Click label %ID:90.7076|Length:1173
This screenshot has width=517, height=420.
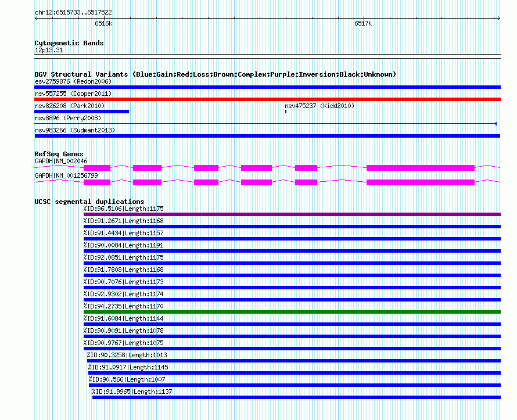[123, 282]
